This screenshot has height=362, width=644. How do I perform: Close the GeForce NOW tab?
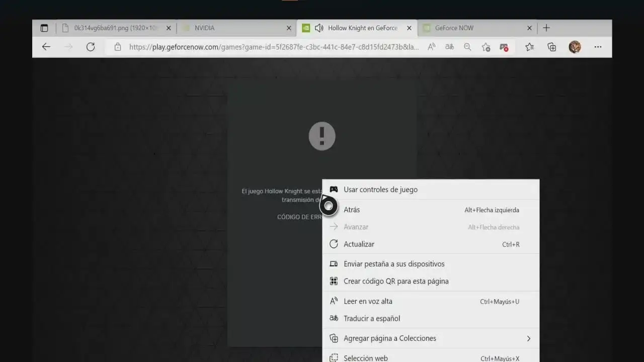coord(529,28)
